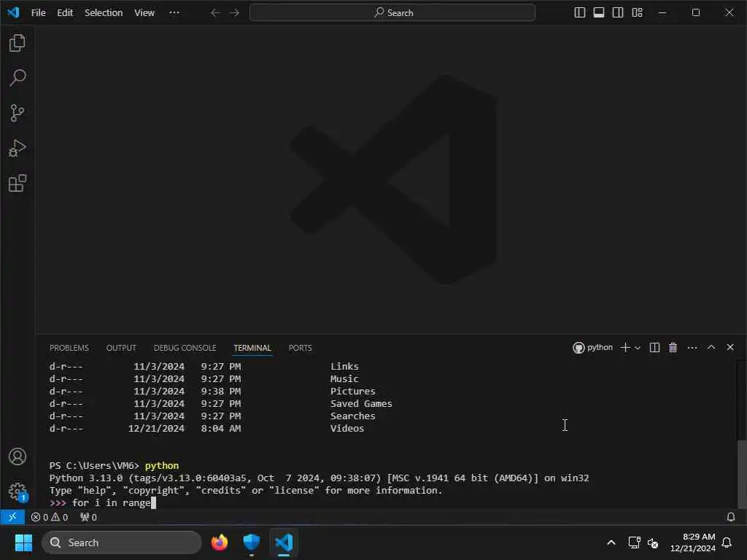747x560 pixels.
Task: Open a remote window from status bar
Action: (x=12, y=517)
